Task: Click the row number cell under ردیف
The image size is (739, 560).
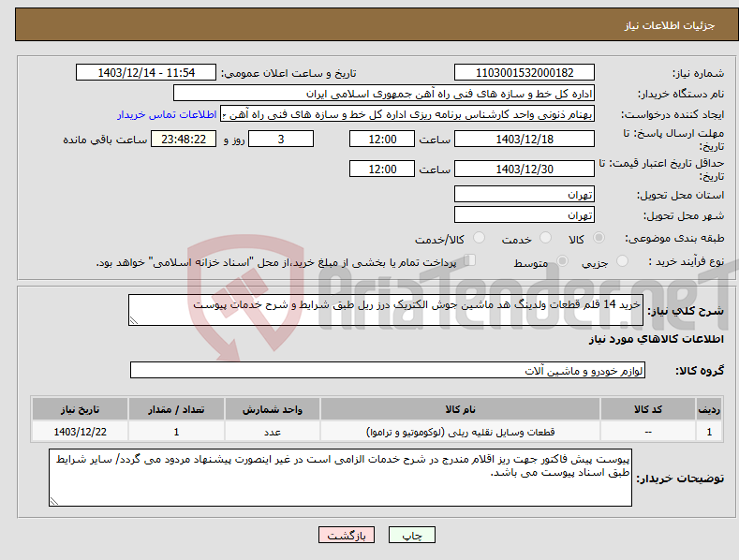Action: 709,432
